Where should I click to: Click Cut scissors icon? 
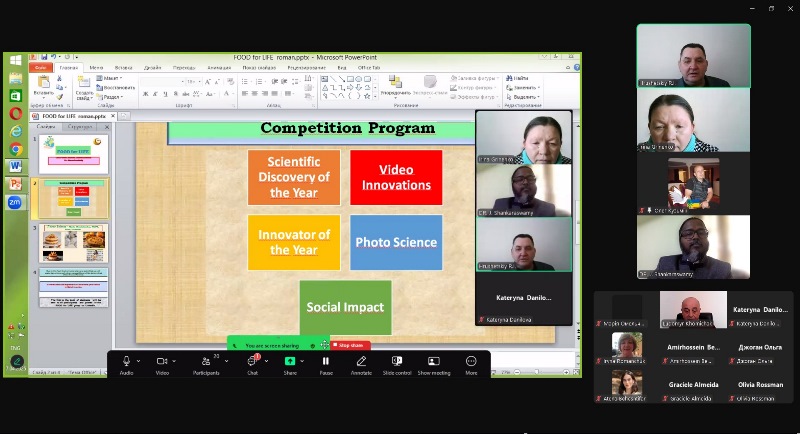pos(59,79)
